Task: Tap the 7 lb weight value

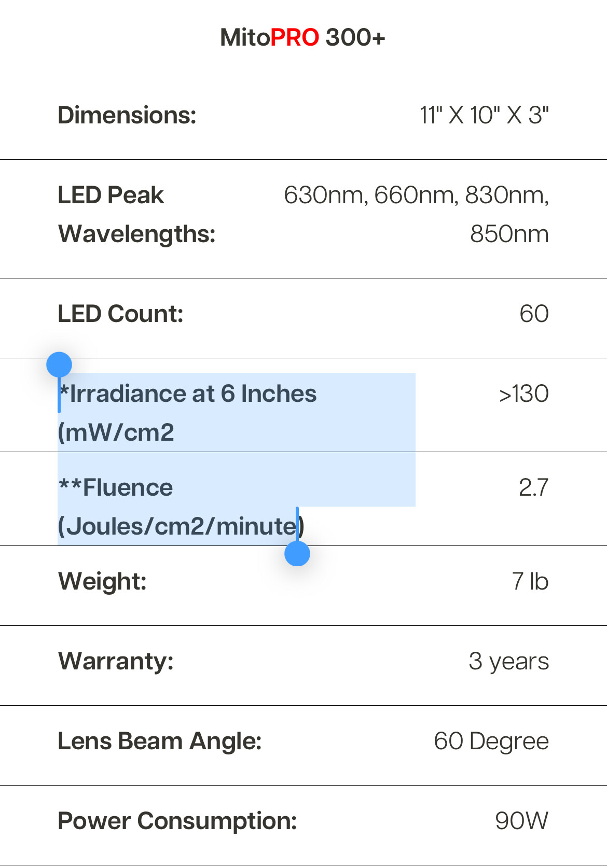Action: tap(530, 581)
